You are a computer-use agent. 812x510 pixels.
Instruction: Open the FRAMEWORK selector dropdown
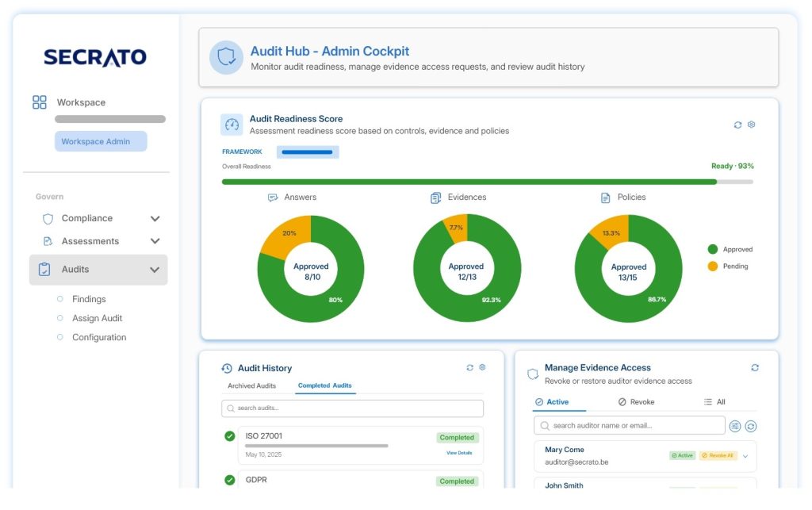(308, 152)
